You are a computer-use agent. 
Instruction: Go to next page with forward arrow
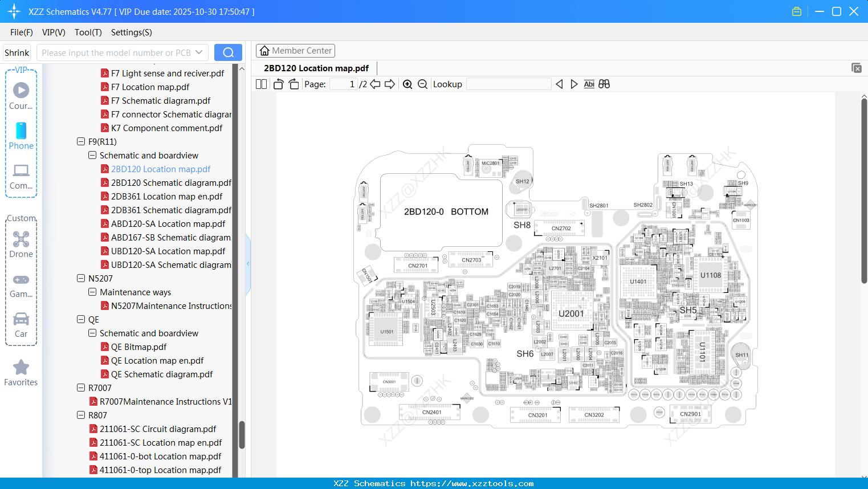tap(390, 84)
